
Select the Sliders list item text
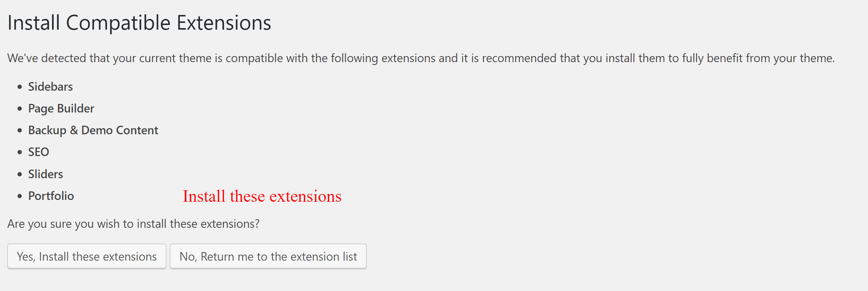point(45,174)
